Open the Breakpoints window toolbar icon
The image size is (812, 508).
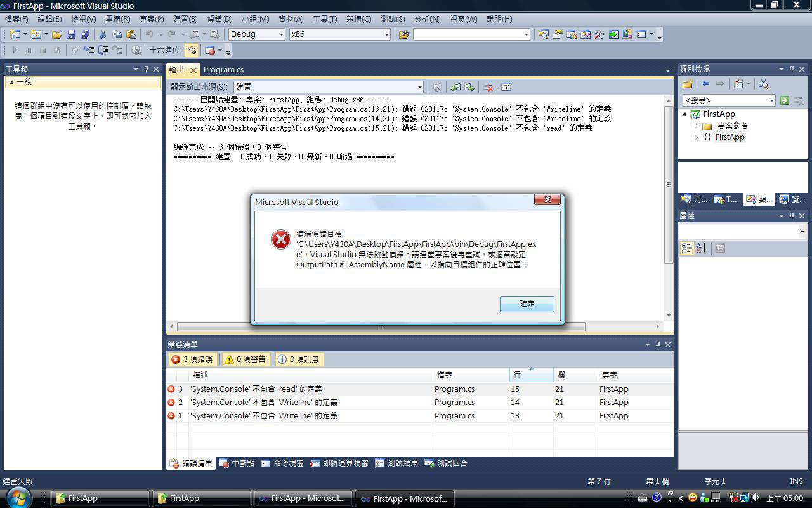[210, 50]
